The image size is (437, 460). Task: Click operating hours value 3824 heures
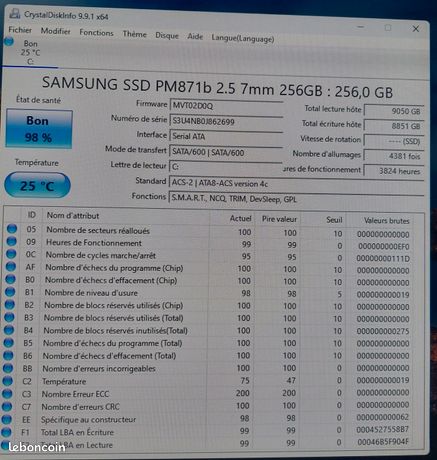pyautogui.click(x=394, y=171)
